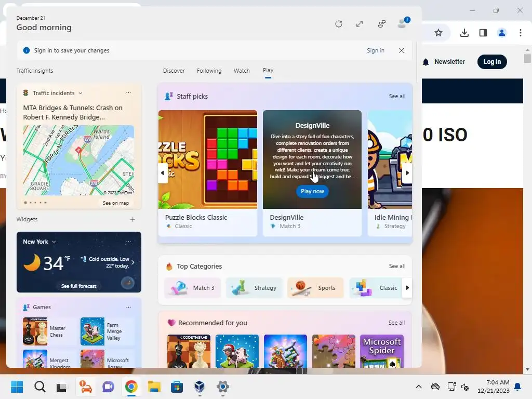
Task: Switch to the Following tab
Action: pyautogui.click(x=209, y=71)
